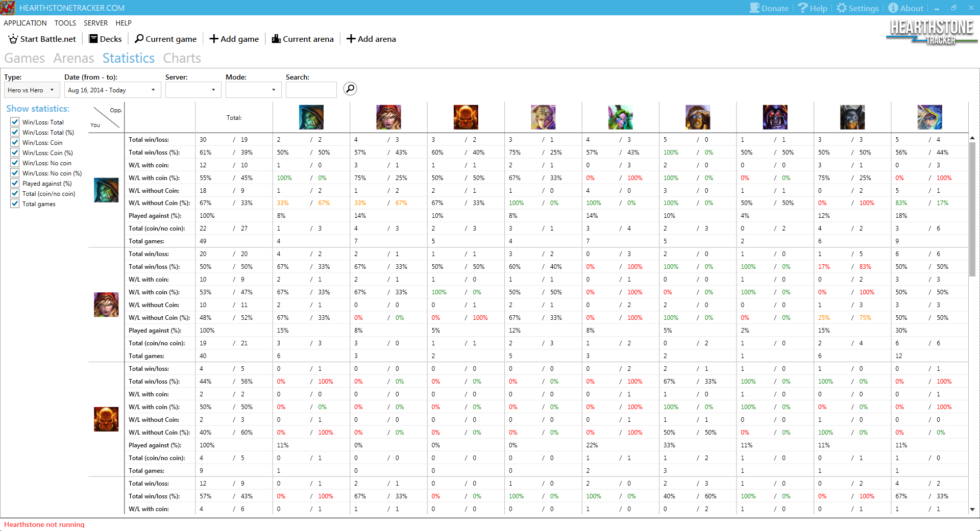Click first opponent hero portrait in header

coord(311,117)
